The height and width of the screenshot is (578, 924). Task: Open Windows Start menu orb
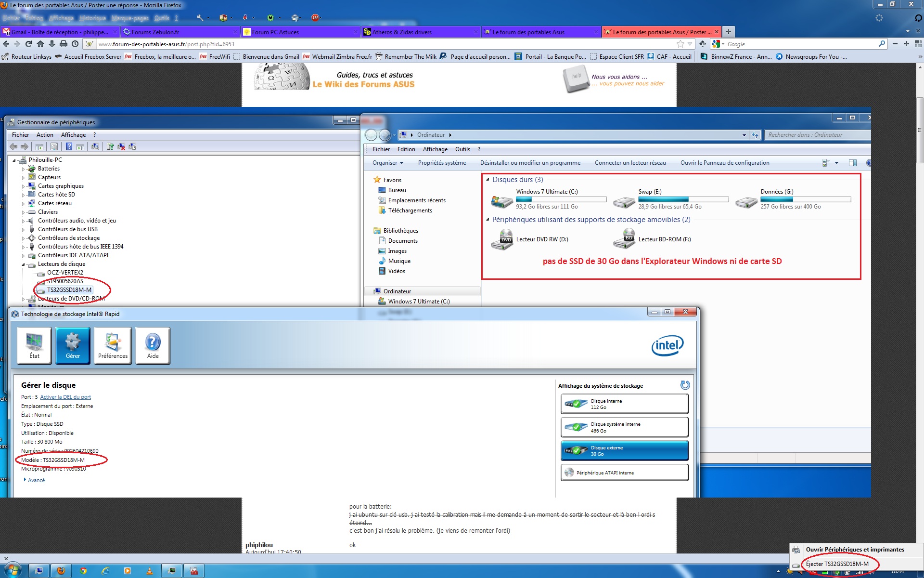point(13,570)
